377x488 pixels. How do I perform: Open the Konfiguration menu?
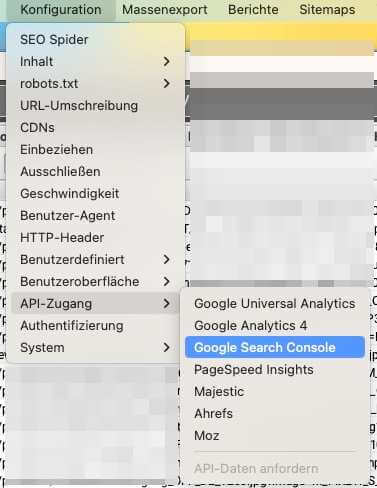pos(61,10)
